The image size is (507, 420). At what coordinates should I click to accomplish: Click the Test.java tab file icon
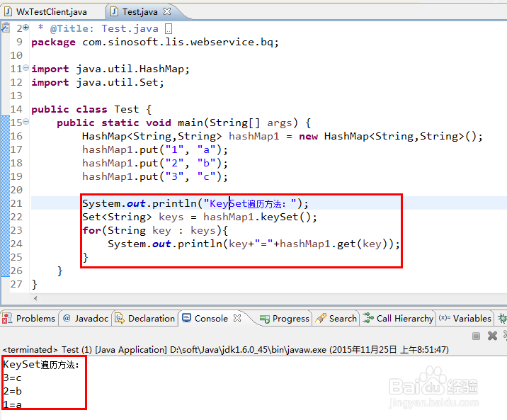pyautogui.click(x=114, y=11)
